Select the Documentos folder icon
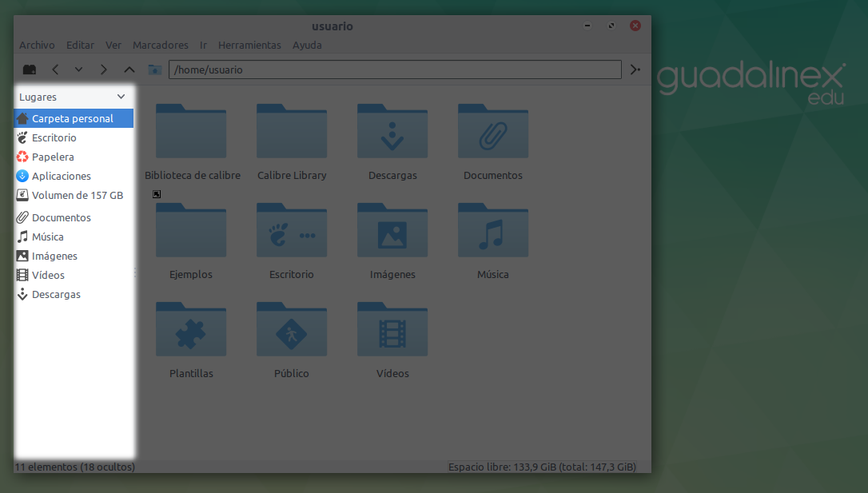 pyautogui.click(x=493, y=131)
